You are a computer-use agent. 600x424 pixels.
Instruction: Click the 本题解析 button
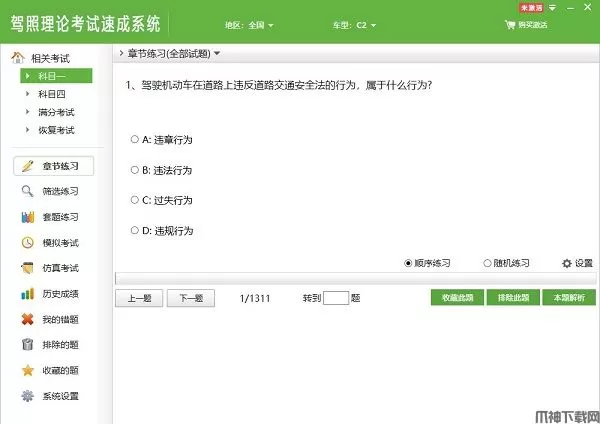click(x=569, y=297)
